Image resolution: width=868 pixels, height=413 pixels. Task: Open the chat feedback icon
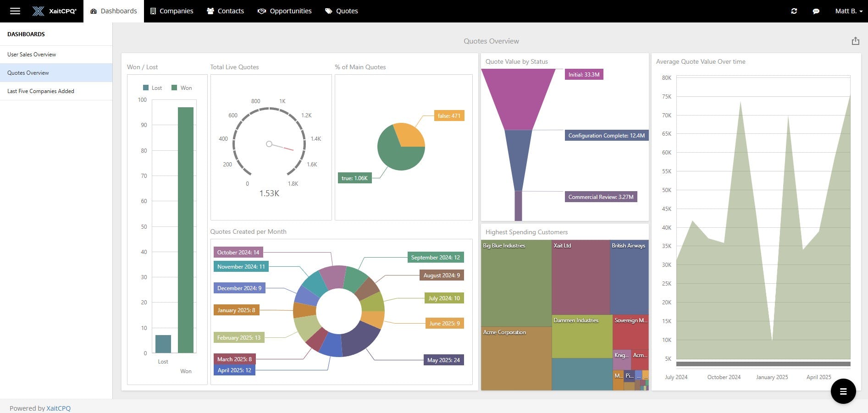click(816, 11)
